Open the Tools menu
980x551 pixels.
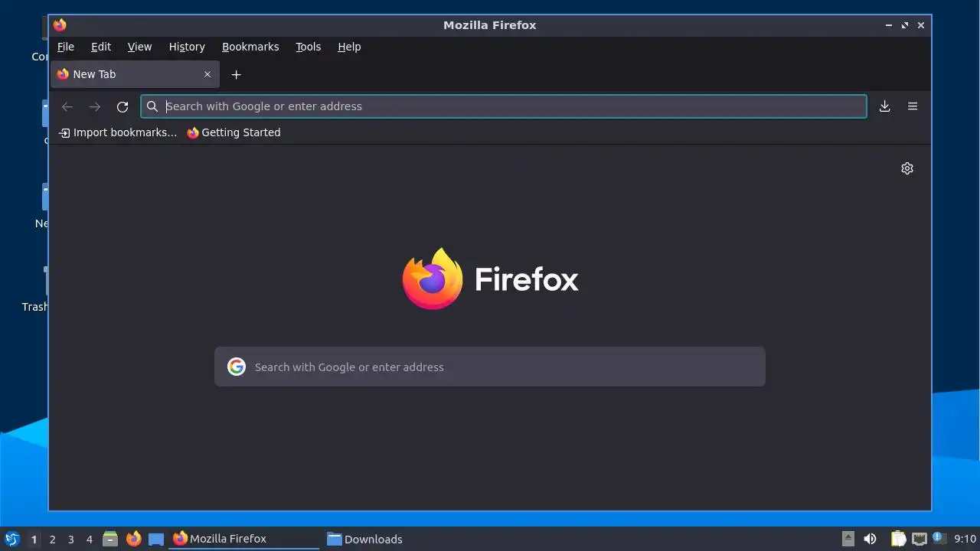(309, 47)
